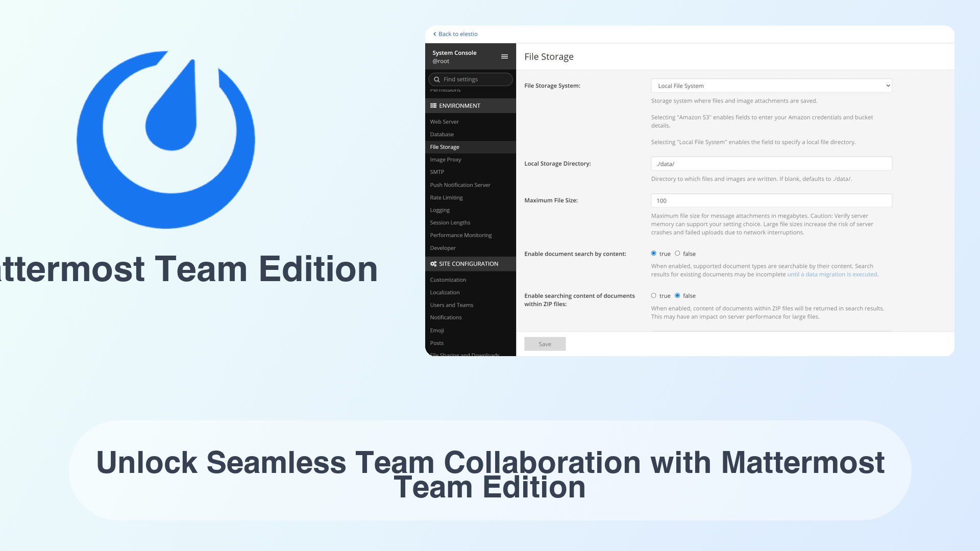This screenshot has width=980, height=551.
Task: Click the hamburger menu icon in System Console
Action: [x=504, y=57]
